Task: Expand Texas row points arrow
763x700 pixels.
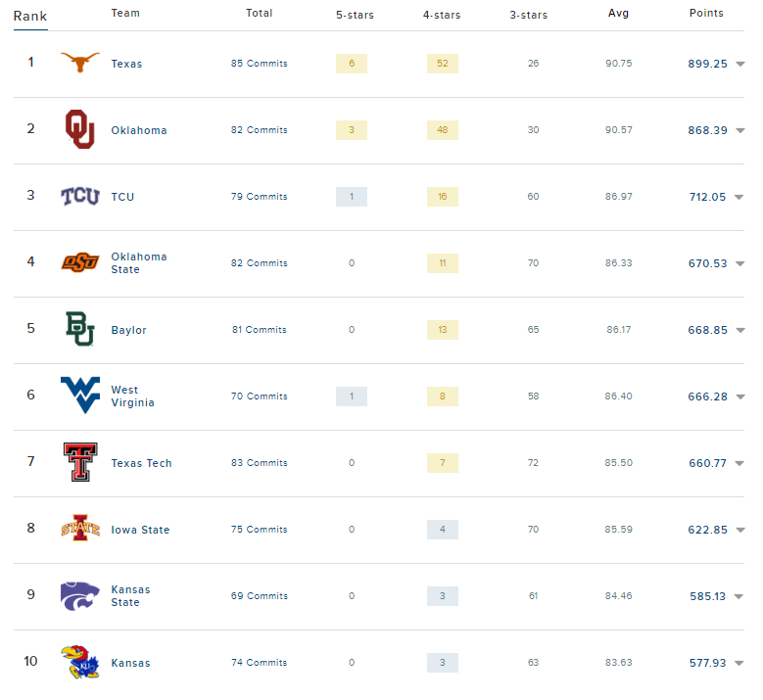Action: coord(739,65)
